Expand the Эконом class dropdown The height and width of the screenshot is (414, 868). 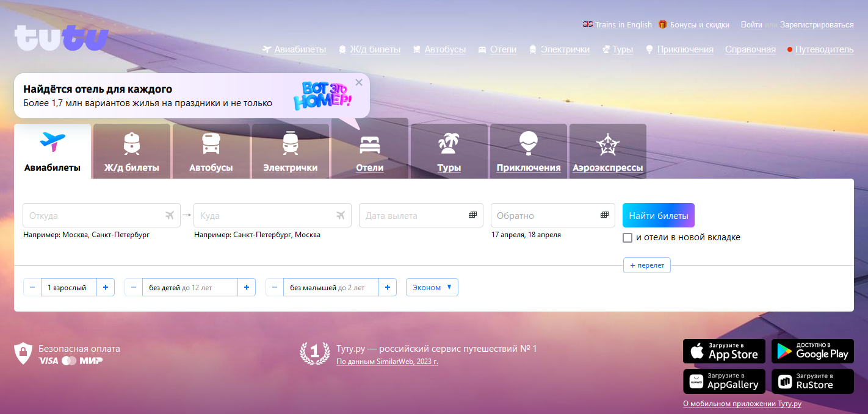(432, 287)
